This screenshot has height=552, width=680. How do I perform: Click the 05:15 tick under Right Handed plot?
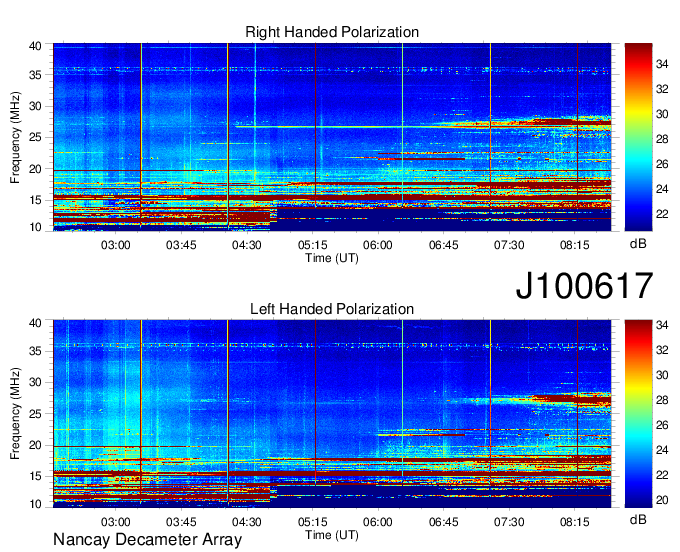pos(312,245)
